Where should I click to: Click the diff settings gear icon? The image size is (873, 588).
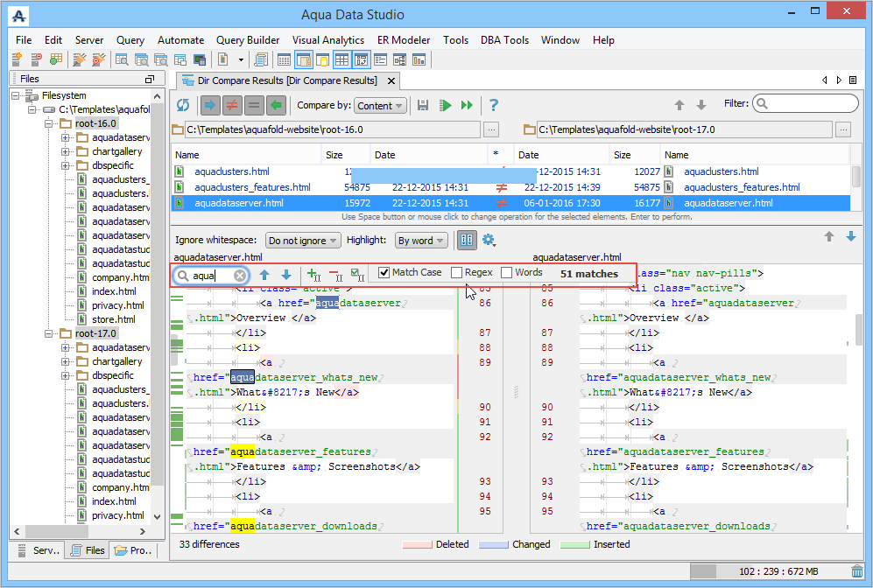[489, 240]
